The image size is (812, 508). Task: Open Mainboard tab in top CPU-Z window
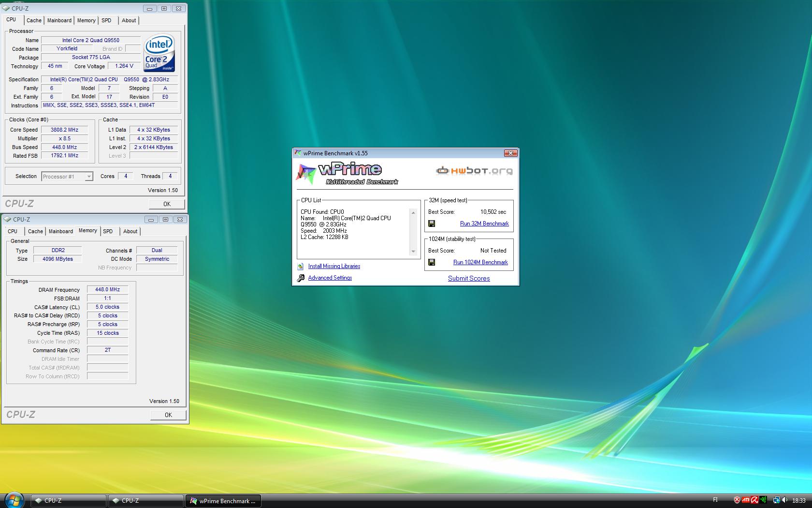click(x=59, y=20)
